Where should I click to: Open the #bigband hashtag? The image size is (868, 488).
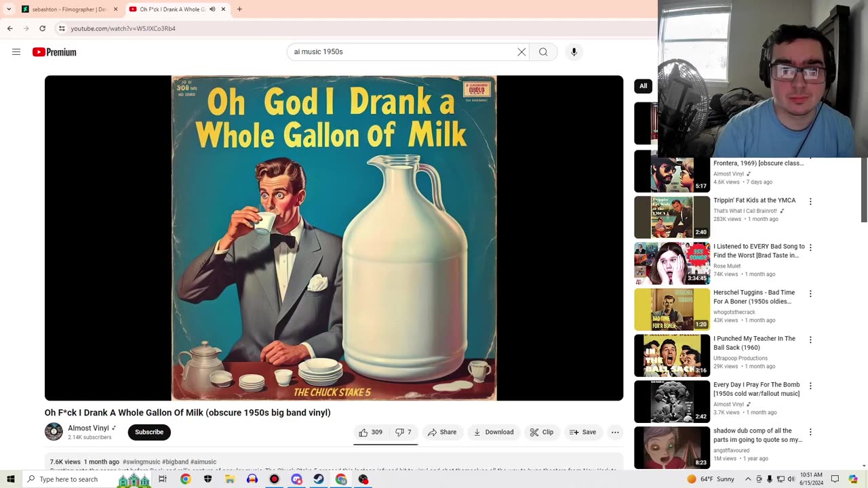coord(175,462)
